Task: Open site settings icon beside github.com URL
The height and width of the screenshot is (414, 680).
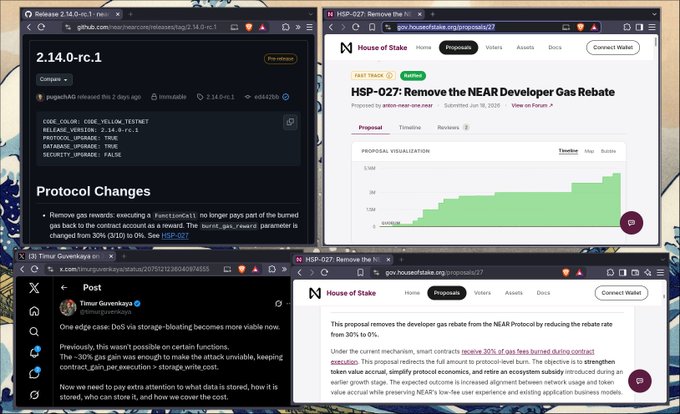Action: 68,27
